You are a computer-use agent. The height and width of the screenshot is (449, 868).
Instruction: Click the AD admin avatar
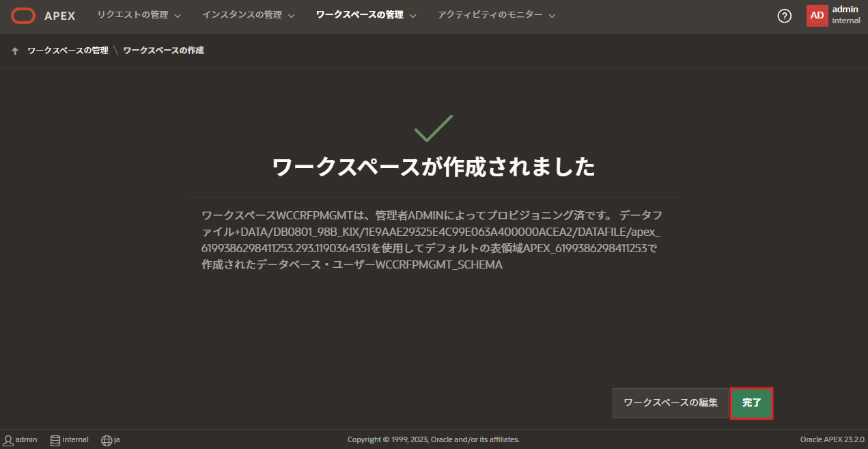pos(817,15)
